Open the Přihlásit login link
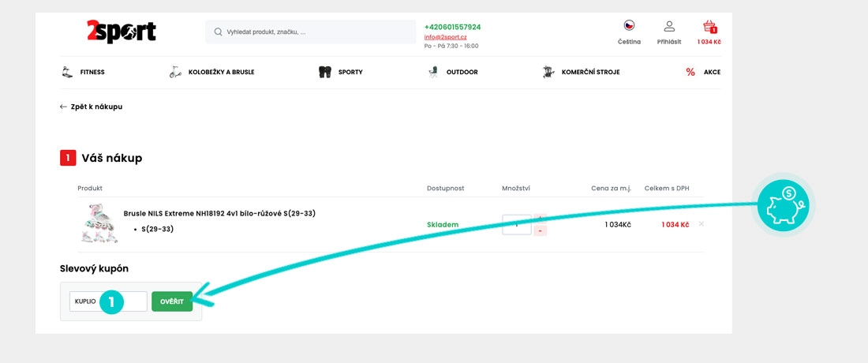The width and height of the screenshot is (868, 363). click(669, 42)
